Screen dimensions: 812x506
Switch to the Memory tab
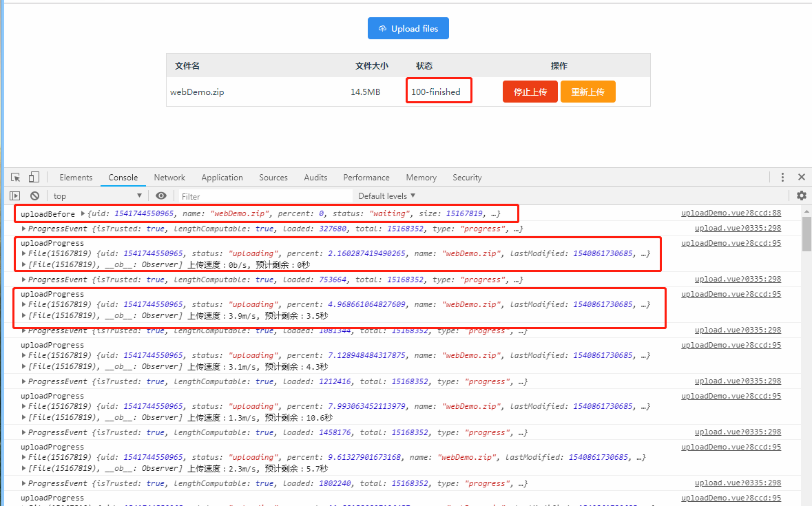[421, 178]
